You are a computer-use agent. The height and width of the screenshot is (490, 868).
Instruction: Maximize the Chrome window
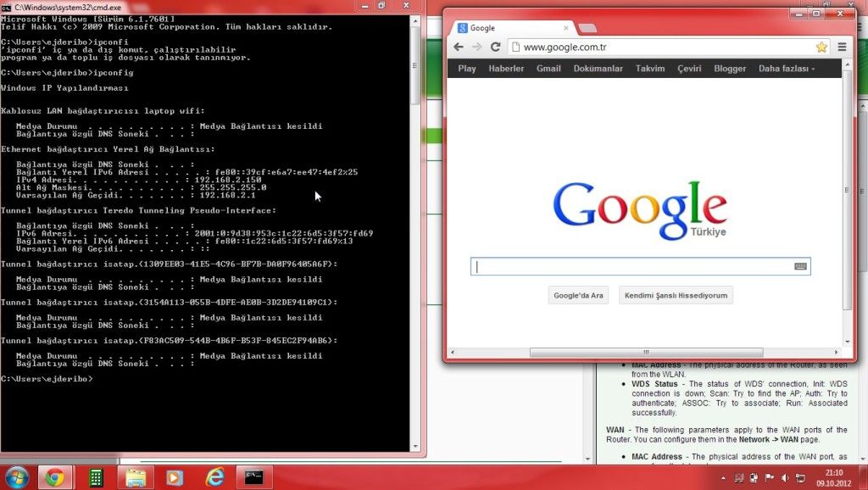click(816, 14)
